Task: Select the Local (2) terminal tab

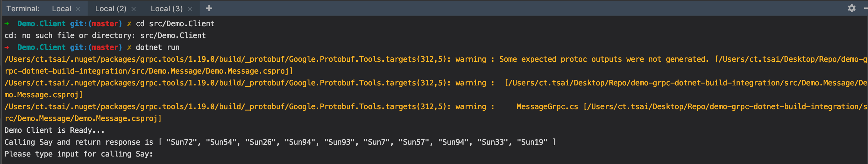Action: point(110,9)
